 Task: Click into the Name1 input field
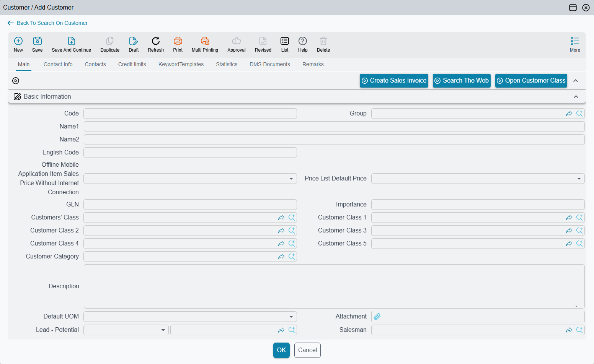[334, 127]
